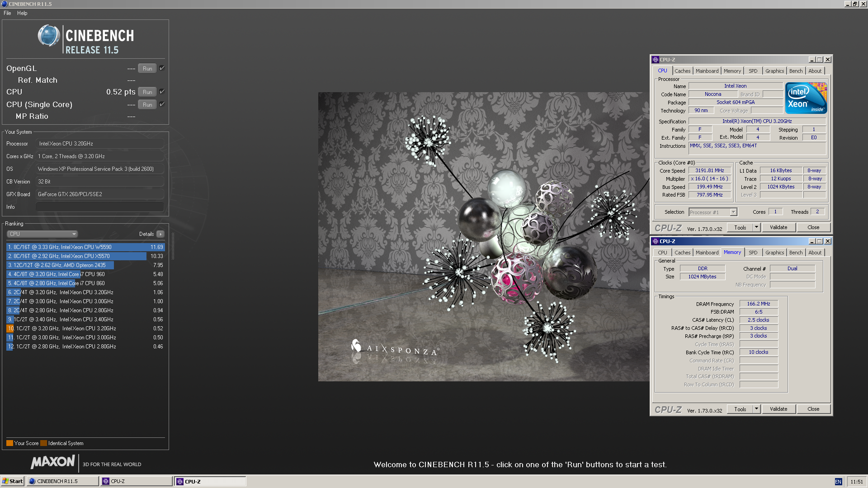Screen dimensions: 868x488
Task: Run the CPU Single Core test
Action: (147, 105)
